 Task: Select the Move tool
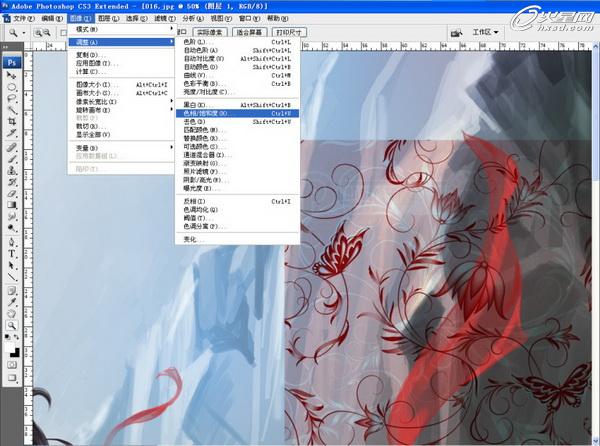point(11,76)
